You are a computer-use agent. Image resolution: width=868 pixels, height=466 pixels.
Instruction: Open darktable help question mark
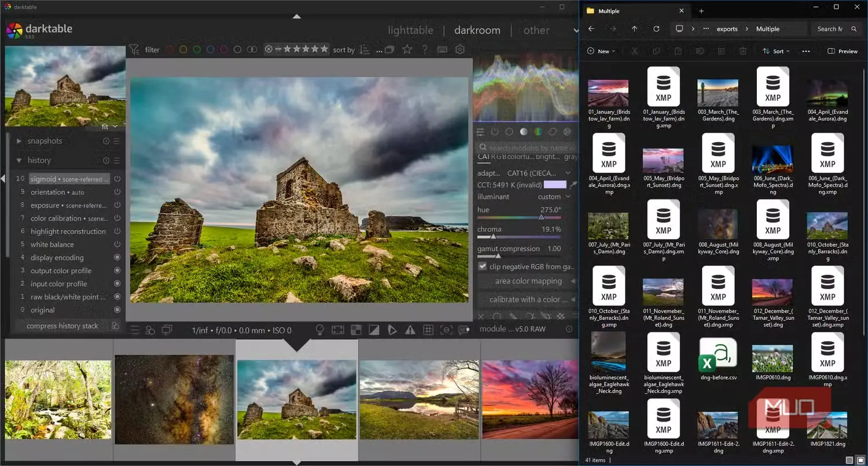tap(425, 50)
